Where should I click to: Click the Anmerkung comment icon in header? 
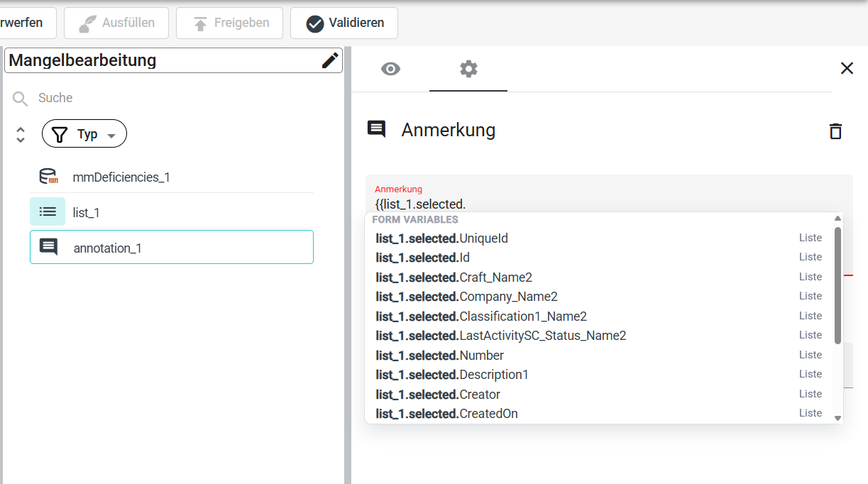pos(376,129)
